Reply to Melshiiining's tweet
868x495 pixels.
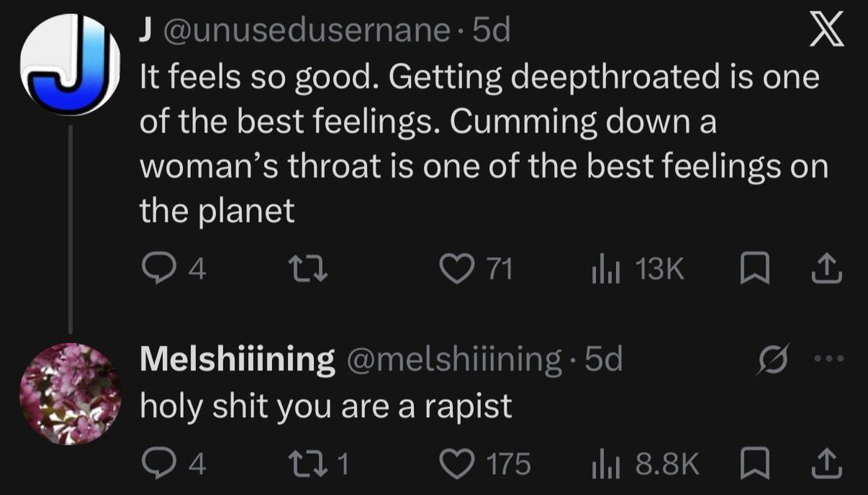[174, 463]
